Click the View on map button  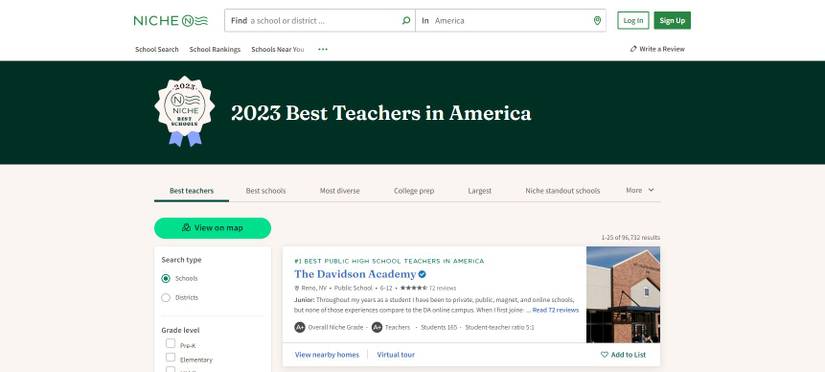(213, 228)
